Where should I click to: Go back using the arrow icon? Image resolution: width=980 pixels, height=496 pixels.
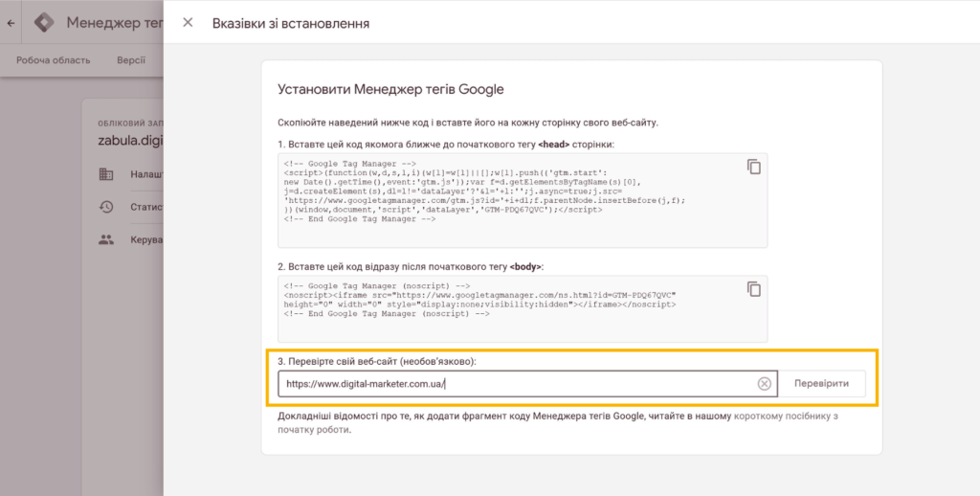tap(11, 23)
